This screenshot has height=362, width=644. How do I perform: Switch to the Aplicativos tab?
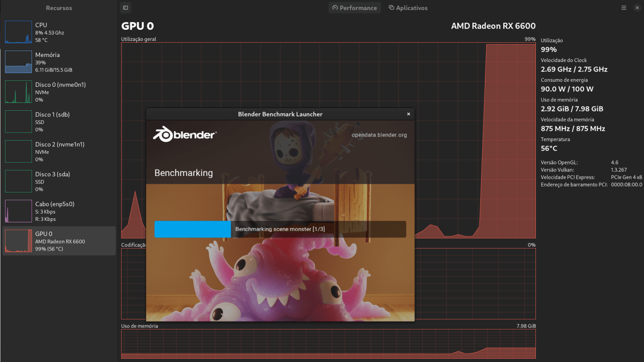point(408,7)
